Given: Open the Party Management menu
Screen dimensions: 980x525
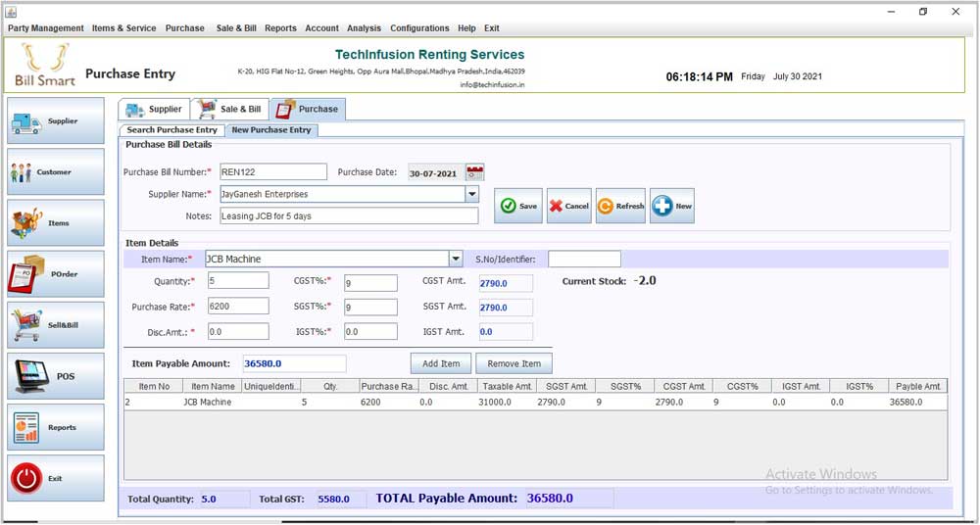Looking at the screenshot, I should 46,28.
